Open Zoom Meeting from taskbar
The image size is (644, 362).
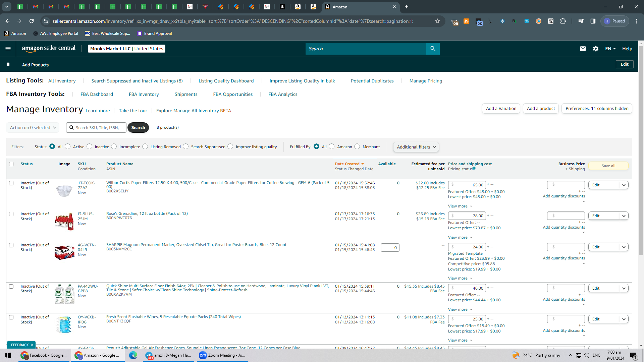[x=222, y=355]
